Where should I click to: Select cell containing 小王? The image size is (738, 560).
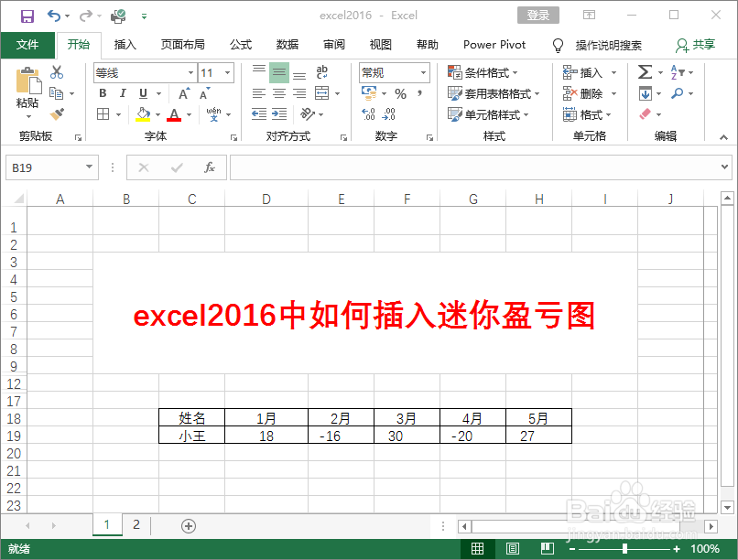click(192, 436)
